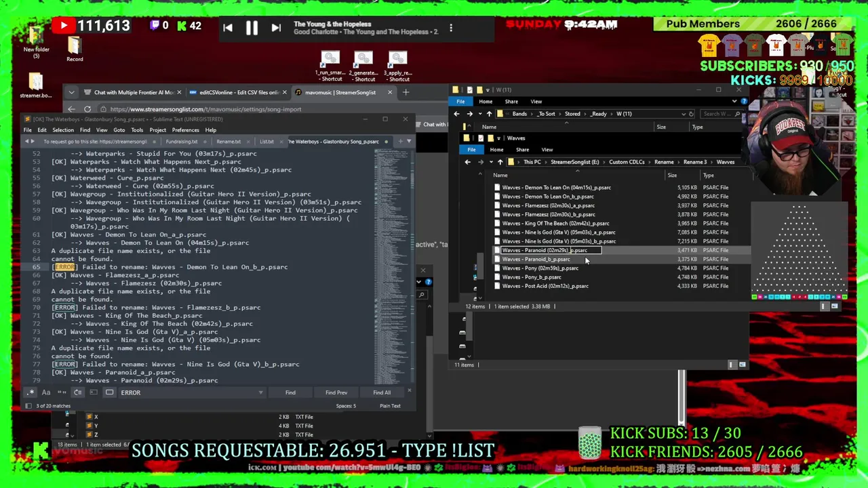Viewport: 868px width, 488px height.
Task: Open media widget three-dot menu
Action: 451,28
